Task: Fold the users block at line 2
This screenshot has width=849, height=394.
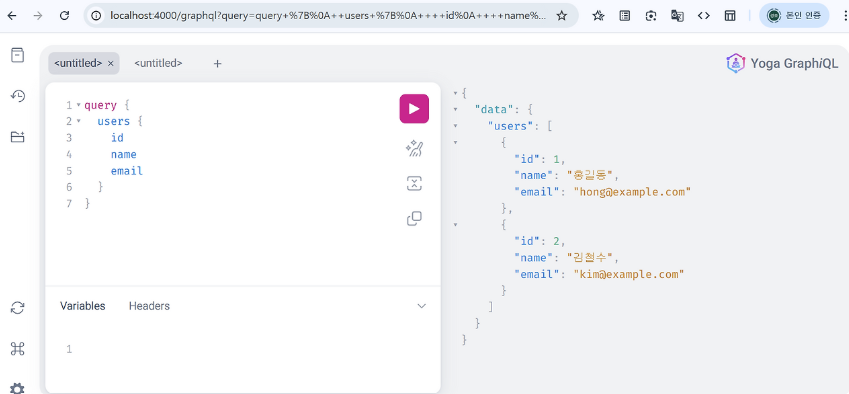Action: tap(79, 121)
